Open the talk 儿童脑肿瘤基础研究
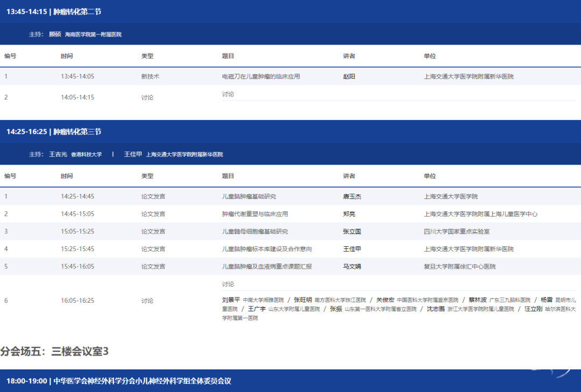The image size is (581, 392). (249, 196)
